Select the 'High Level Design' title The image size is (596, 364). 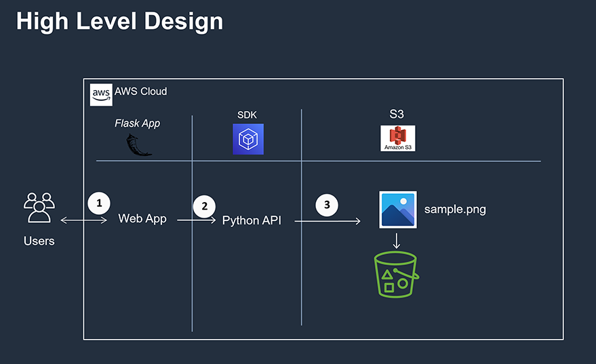(120, 21)
